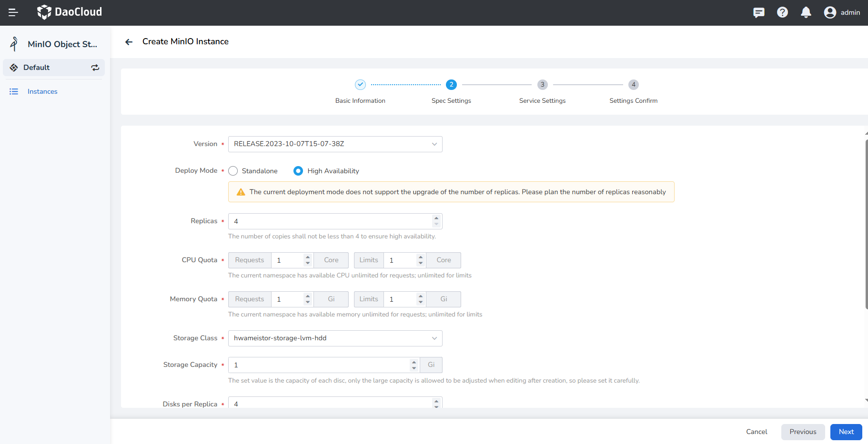Go to the Basic Information step
Screen dimensions: 868x444
click(360, 85)
